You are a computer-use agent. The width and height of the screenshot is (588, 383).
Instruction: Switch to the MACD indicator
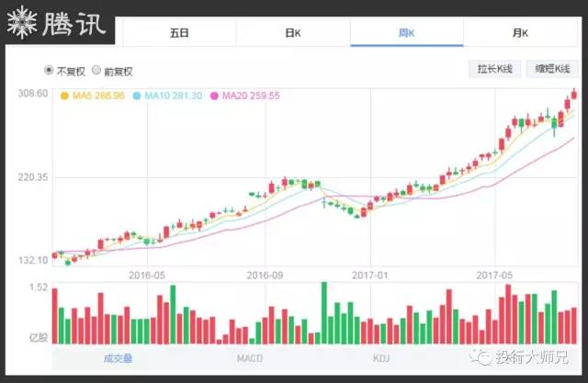pyautogui.click(x=250, y=357)
